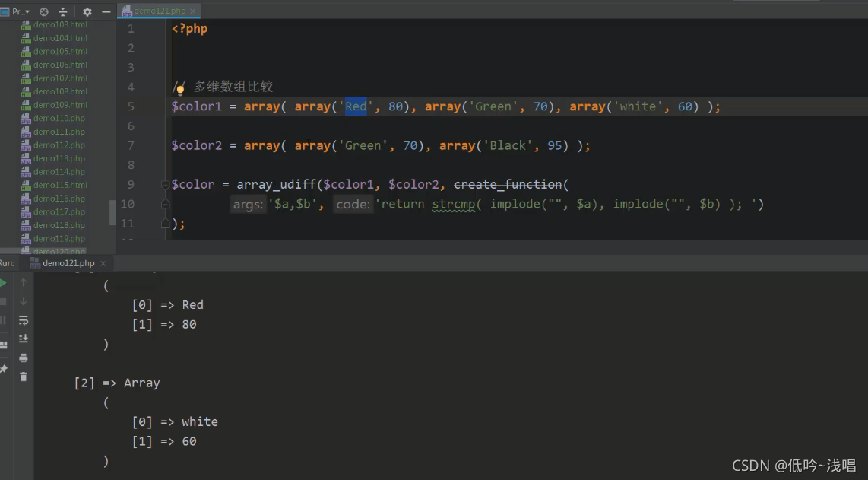Click the Down the Stack Trace arrow icon
This screenshot has width=868, height=480.
click(x=23, y=300)
